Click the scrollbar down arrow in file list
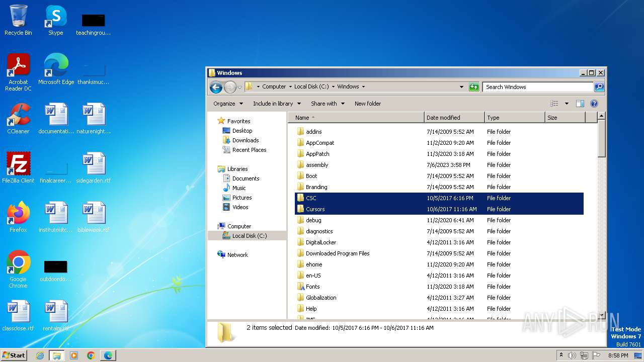The width and height of the screenshot is (644, 362). (601, 316)
